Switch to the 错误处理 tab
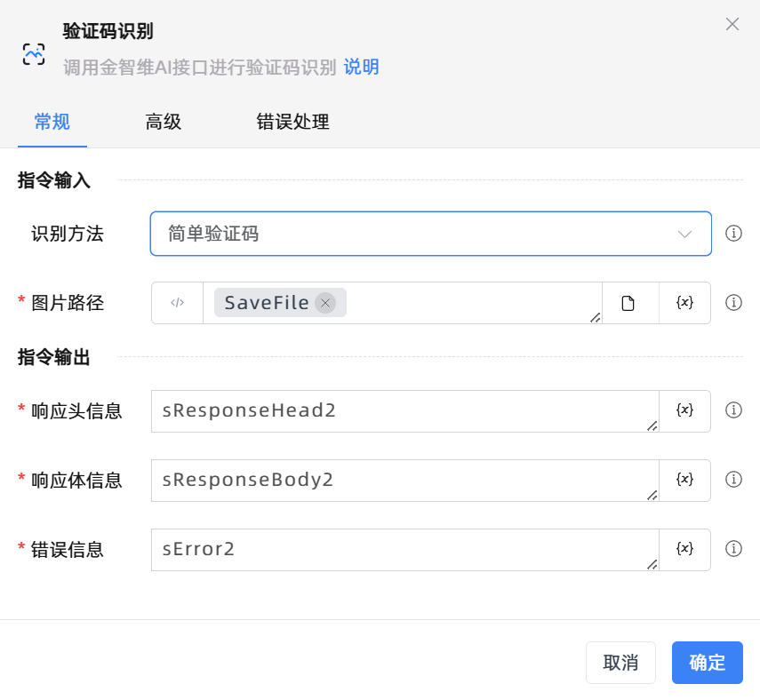This screenshot has height=700, width=760. [x=292, y=123]
